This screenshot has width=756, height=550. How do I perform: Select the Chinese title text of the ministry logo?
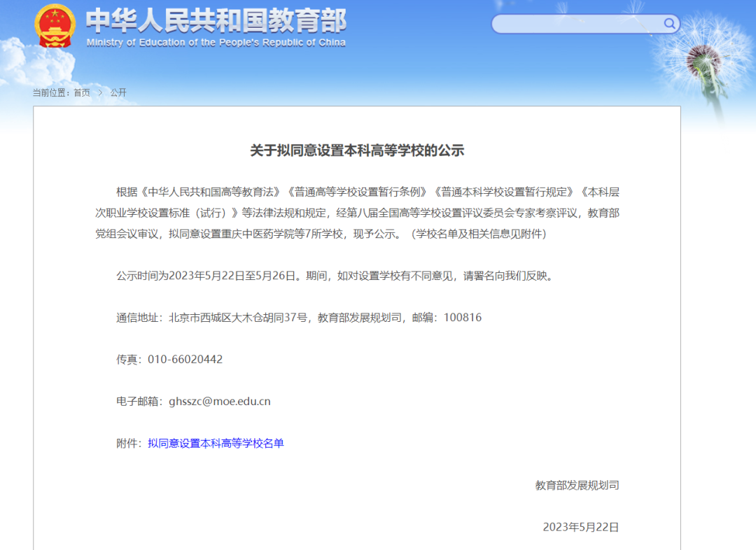[217, 21]
